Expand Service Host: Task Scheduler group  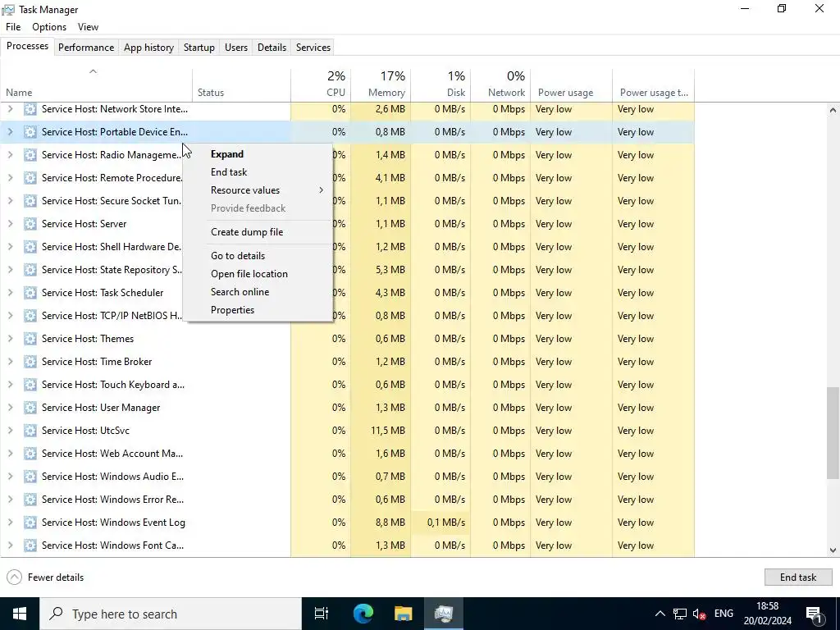10,293
